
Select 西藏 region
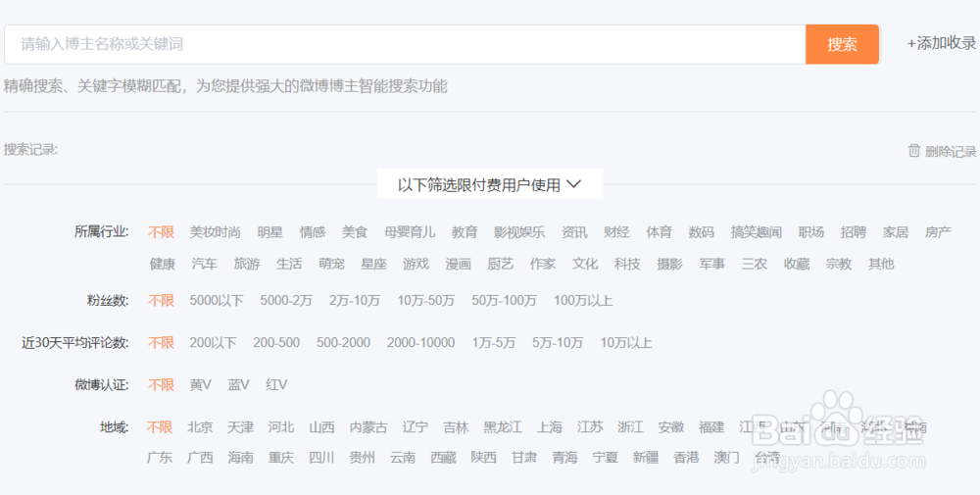(x=443, y=458)
